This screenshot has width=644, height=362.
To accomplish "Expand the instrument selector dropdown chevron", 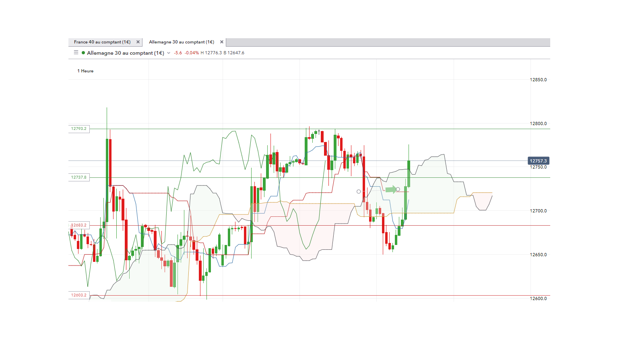I will click(x=169, y=53).
